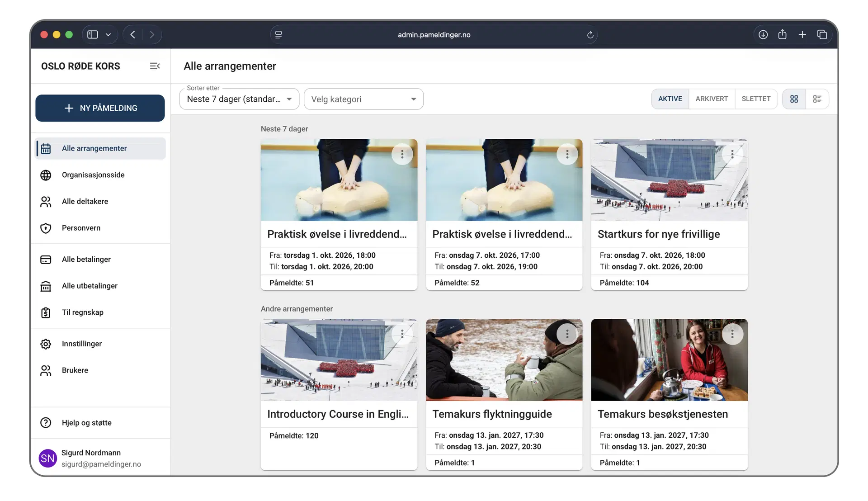Open options menu on Temakurs flyktningguide card
Screen dimensions: 868x501
[567, 334]
